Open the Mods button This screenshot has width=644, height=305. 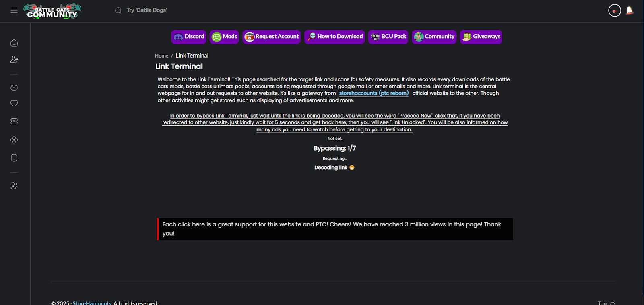[x=224, y=37]
